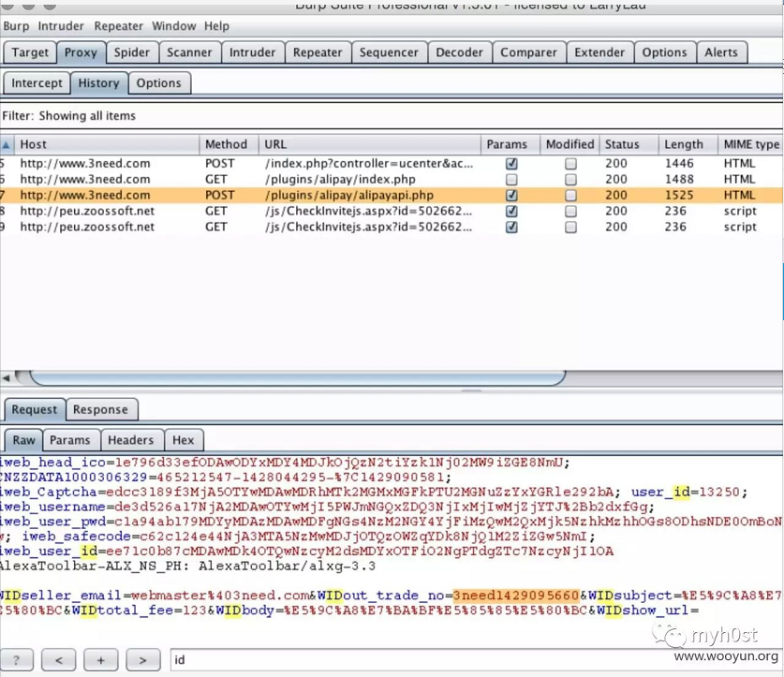This screenshot has height=677, width=784.
Task: Toggle Modified checkbox for first CheckInvitejs row
Action: (x=570, y=211)
